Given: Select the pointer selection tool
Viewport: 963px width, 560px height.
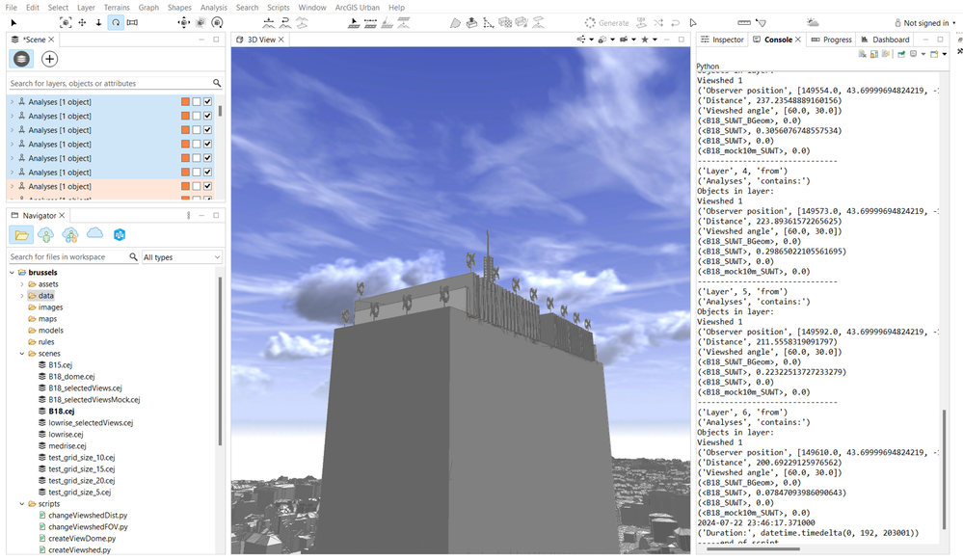Looking at the screenshot, I should tap(13, 21).
